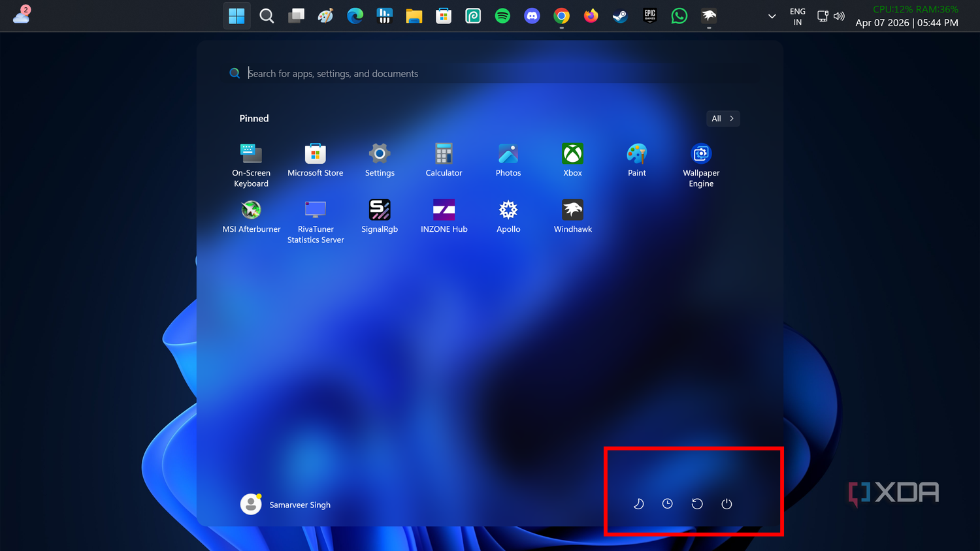
Task: Open pinned SignalRgb app
Action: (380, 217)
